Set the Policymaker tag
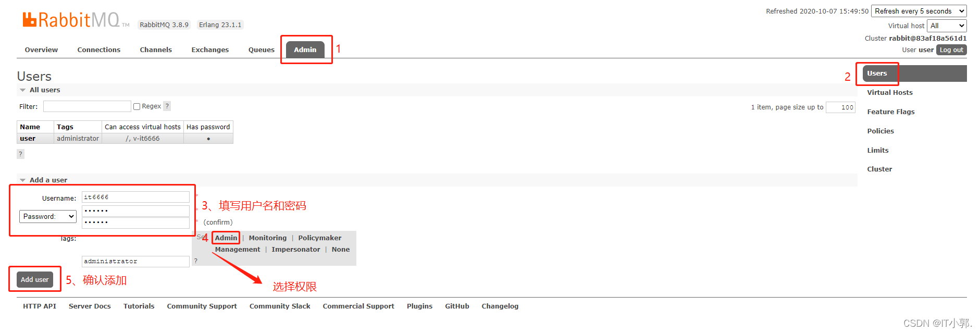Screen dimensions: 980x333 coord(320,238)
